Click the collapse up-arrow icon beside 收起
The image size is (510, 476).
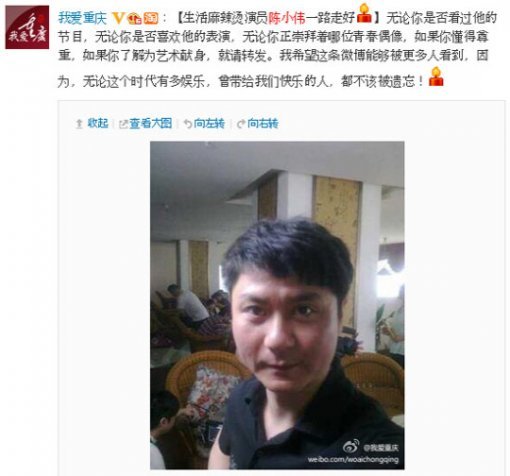[79, 124]
